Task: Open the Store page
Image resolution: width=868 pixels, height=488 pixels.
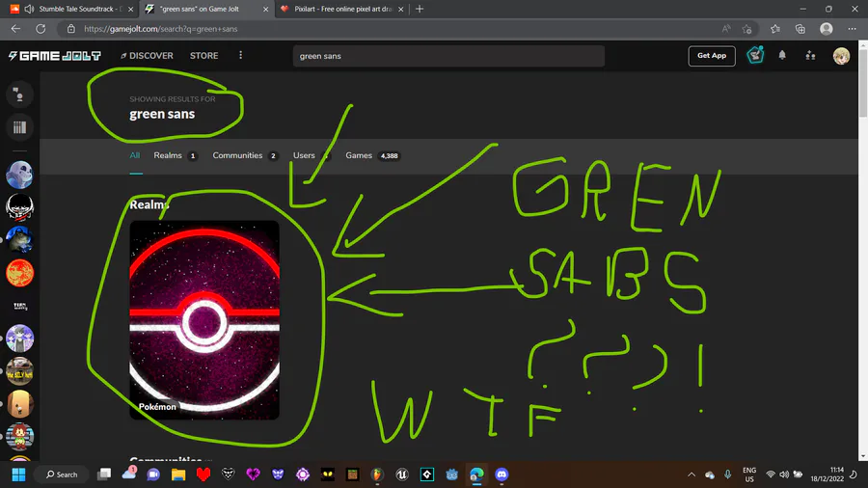Action: tap(203, 56)
